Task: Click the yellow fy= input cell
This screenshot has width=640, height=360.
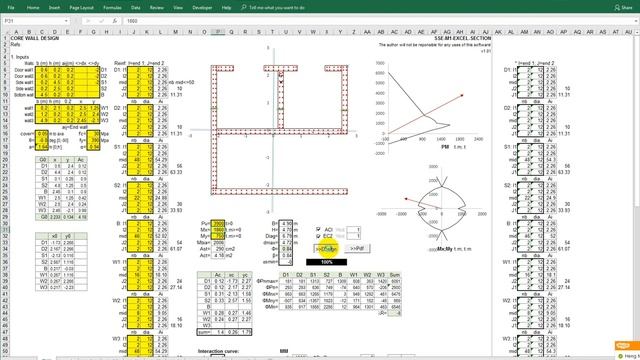Action: coord(93,140)
